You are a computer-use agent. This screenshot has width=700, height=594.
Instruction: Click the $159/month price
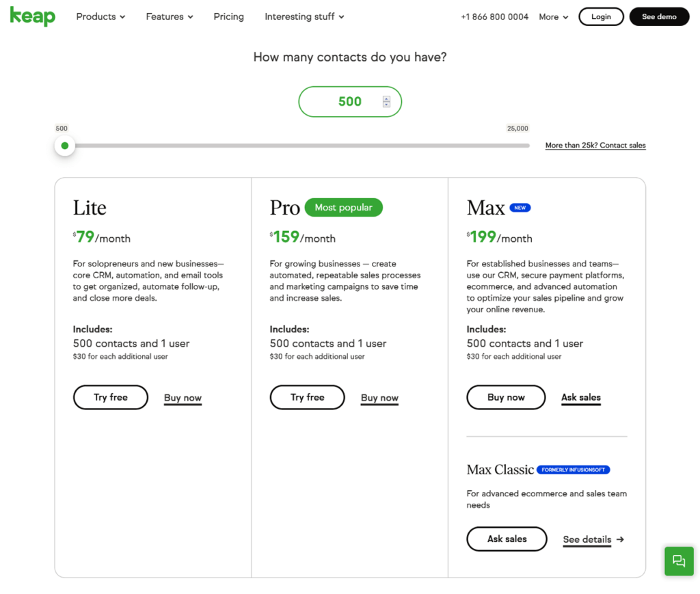(x=303, y=237)
